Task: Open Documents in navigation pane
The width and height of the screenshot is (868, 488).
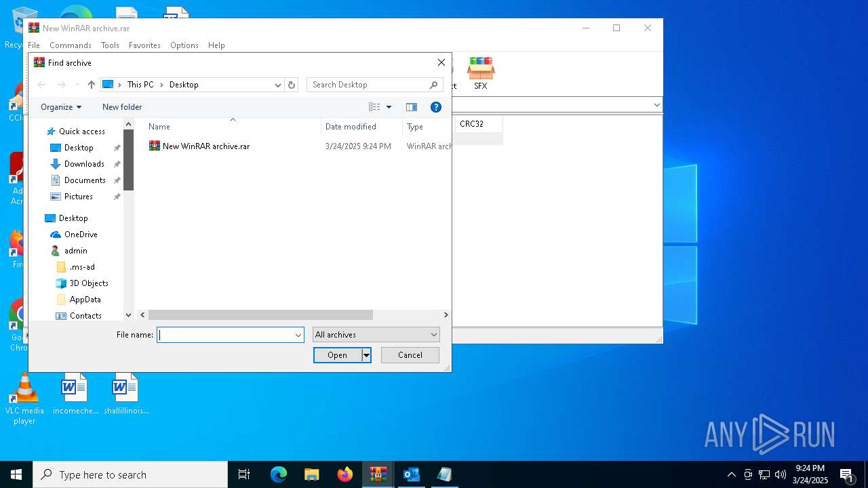Action: click(85, 180)
